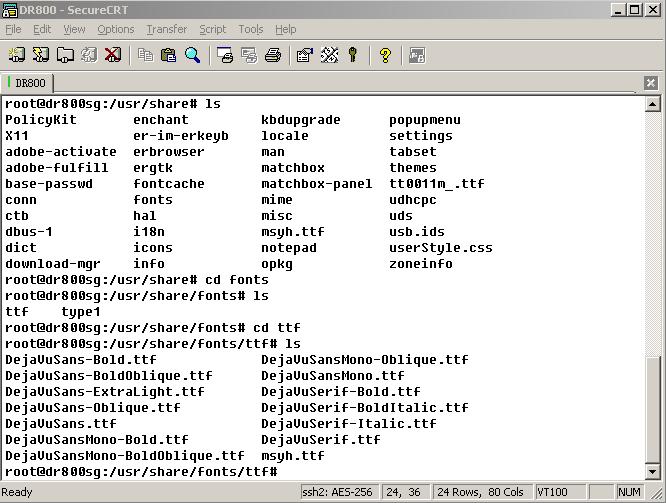Click the scrollbar down arrow
The image size is (666, 503).
tap(652, 471)
